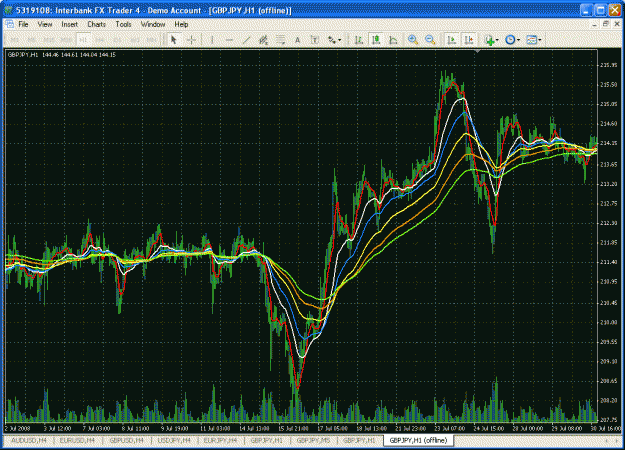Open the Indicators list dropdown
This screenshot has width=625, height=450.
(491, 40)
